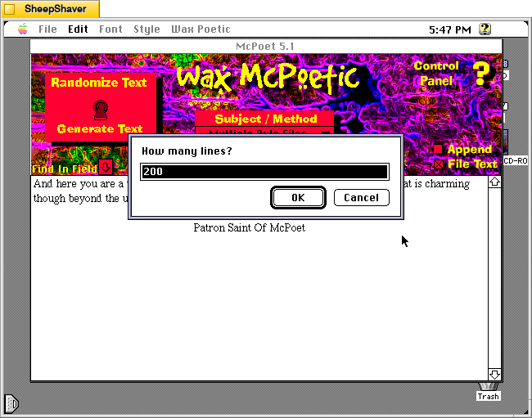Click the scroll up arrow
532x418 pixels.
494,182
